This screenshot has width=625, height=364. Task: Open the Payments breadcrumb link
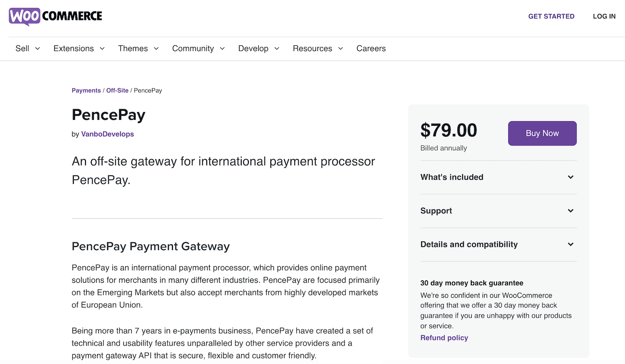[x=86, y=90]
